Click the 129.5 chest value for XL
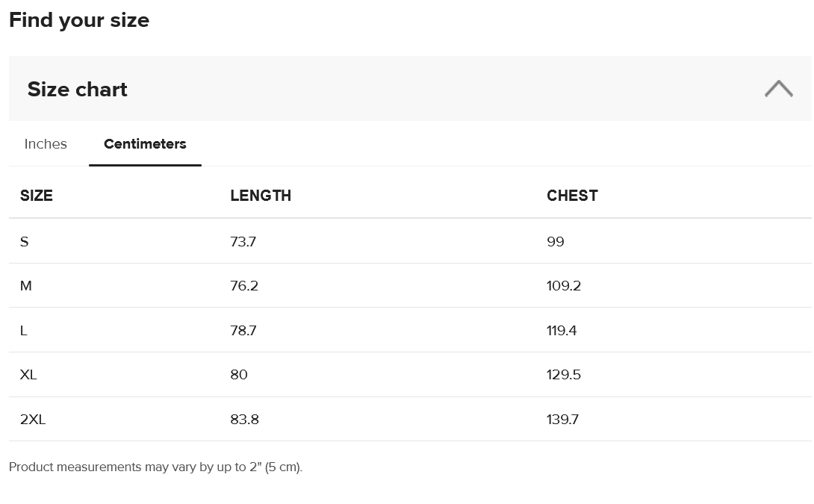Screen dimensions: 814x504 tap(564, 375)
